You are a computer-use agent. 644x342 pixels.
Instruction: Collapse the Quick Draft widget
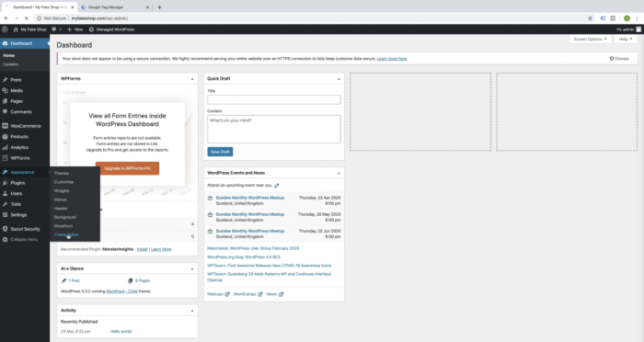pyautogui.click(x=339, y=79)
